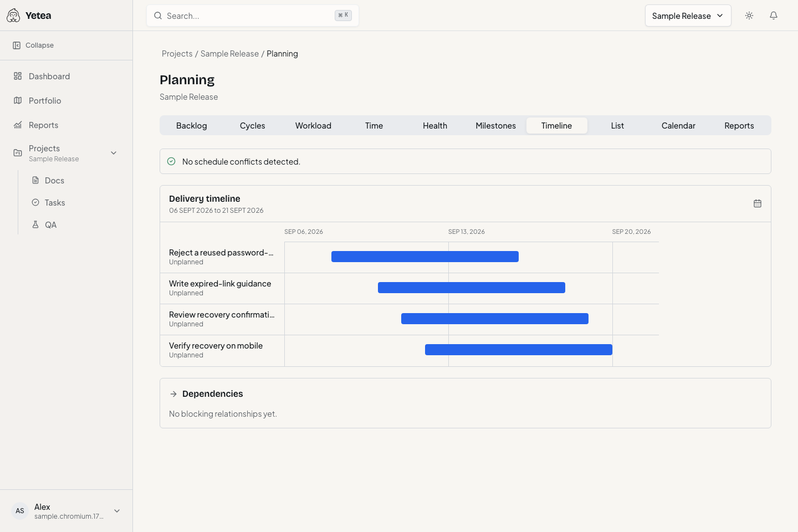The width and height of the screenshot is (798, 532).
Task: Open QA in the sidebar
Action: click(75, 225)
